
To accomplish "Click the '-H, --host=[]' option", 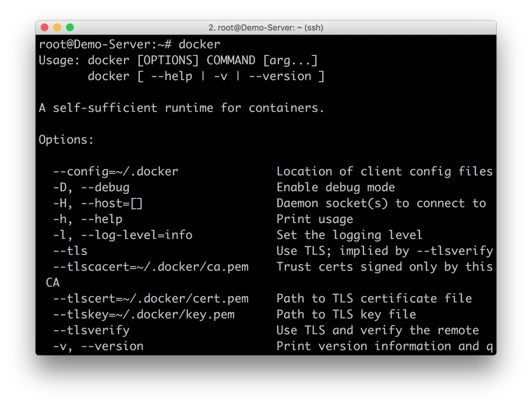I will coord(98,204).
